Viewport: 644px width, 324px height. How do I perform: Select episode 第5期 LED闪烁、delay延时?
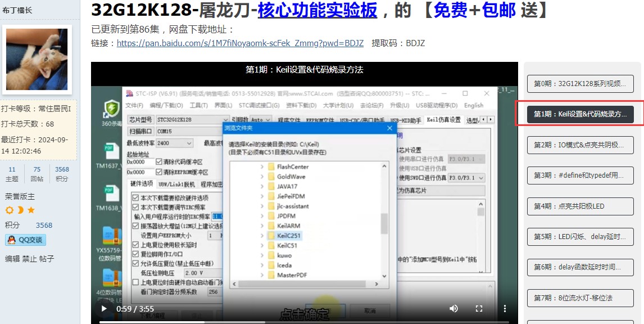coord(580,237)
